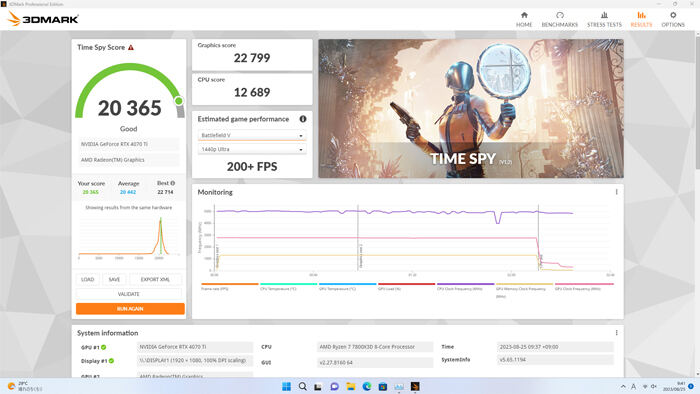The image size is (700, 394).
Task: Expand the 1440p Ultra resolution dropdown
Action: pyautogui.click(x=252, y=149)
